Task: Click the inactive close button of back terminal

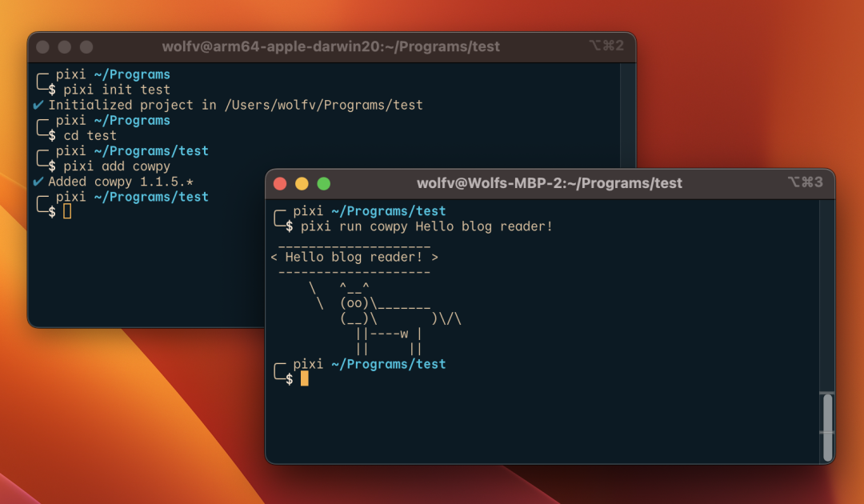Action: (x=42, y=47)
